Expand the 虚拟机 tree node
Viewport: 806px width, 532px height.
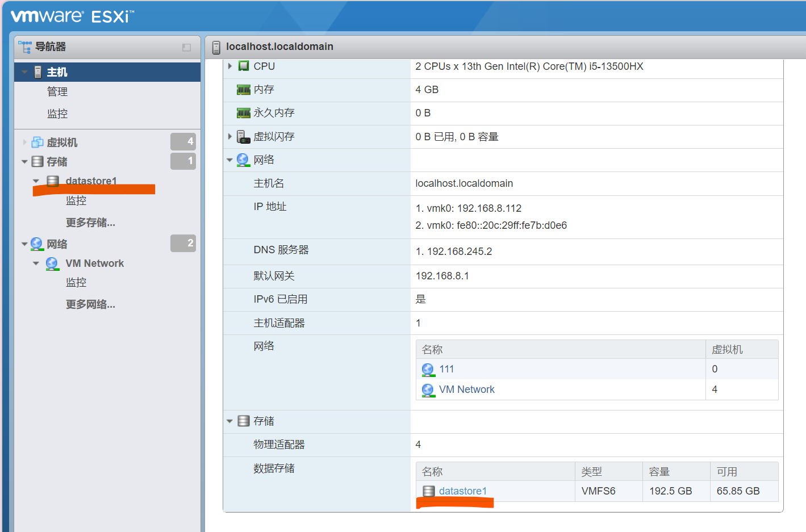click(24, 142)
